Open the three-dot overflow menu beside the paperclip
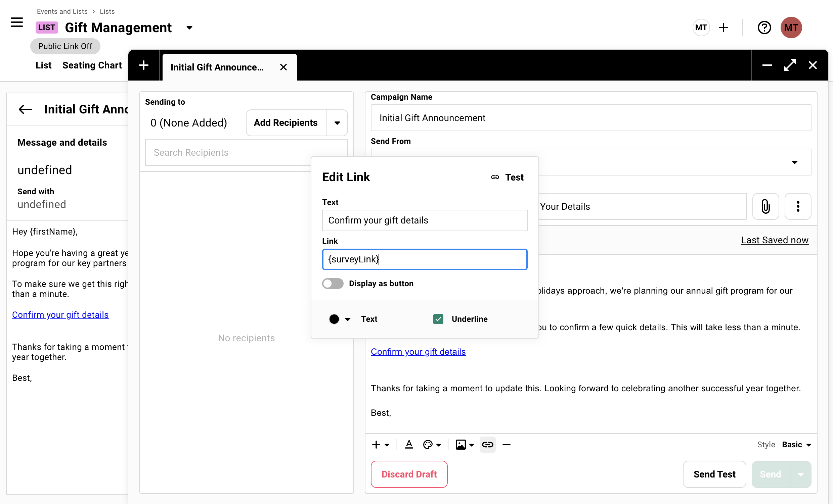The width and height of the screenshot is (833, 504). click(798, 206)
